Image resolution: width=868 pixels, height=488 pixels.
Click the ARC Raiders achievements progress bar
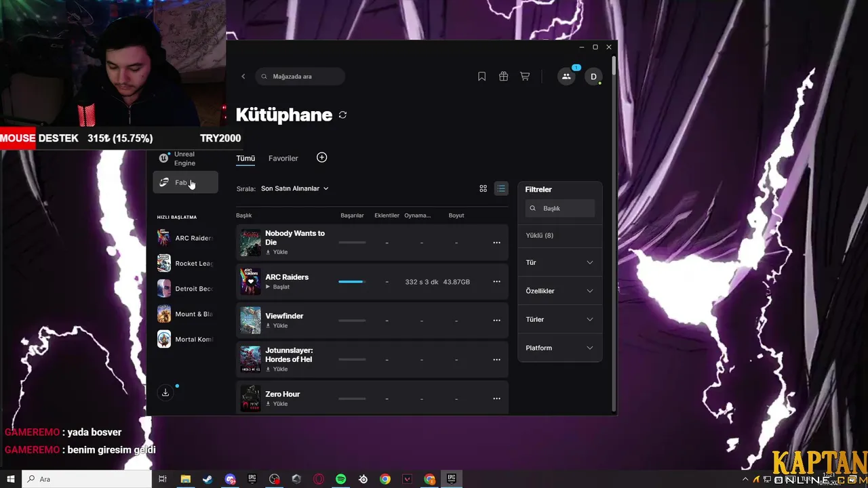[x=352, y=281]
